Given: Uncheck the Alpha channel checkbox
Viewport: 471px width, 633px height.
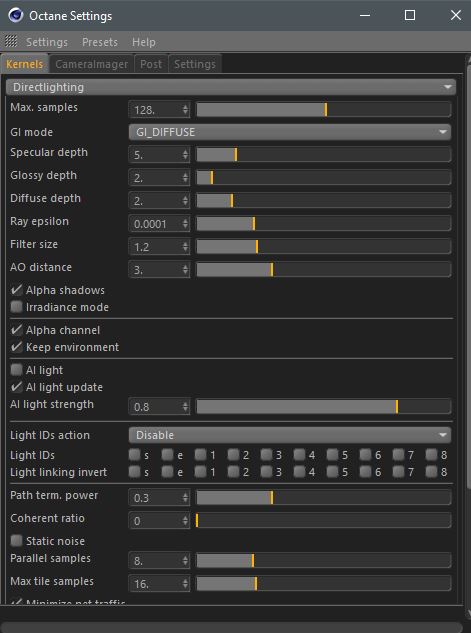Looking at the screenshot, I should click(x=17, y=330).
